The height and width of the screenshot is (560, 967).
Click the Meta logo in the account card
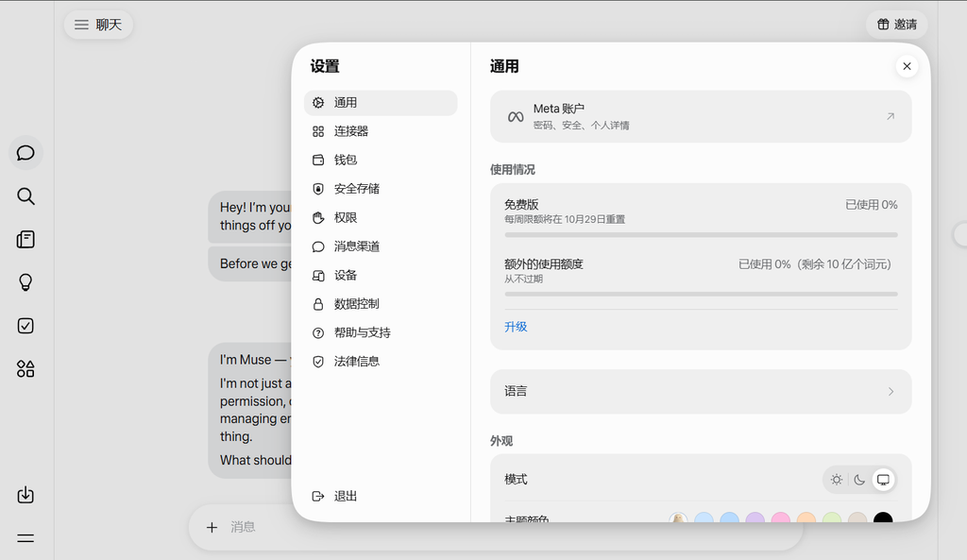pos(516,117)
